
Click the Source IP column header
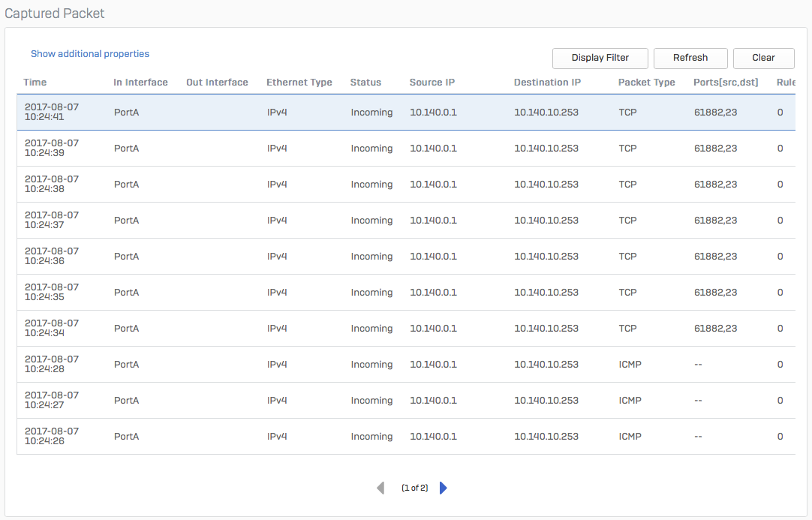pos(432,83)
